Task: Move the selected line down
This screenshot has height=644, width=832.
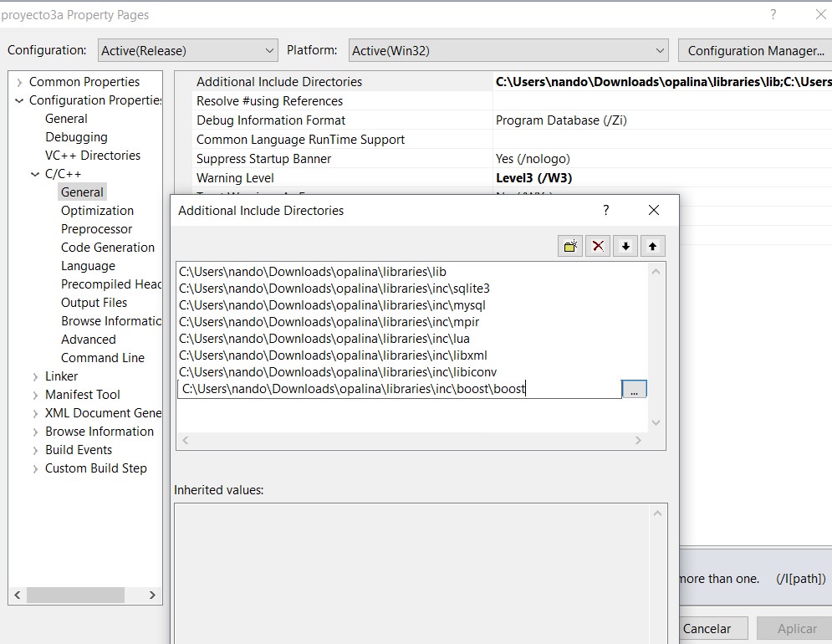Action: pos(625,247)
